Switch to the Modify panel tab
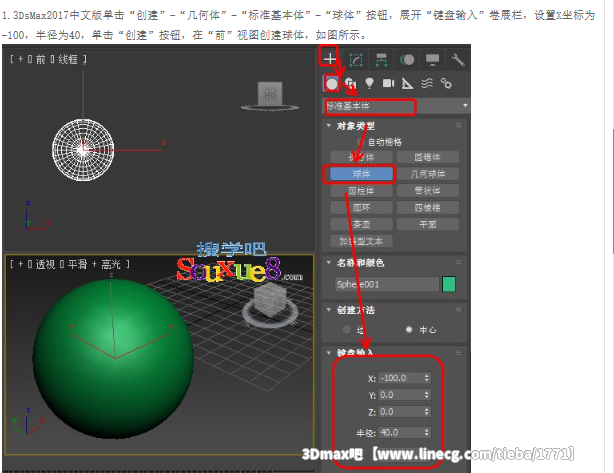Screen dimensions: 614x473 [x=356, y=60]
